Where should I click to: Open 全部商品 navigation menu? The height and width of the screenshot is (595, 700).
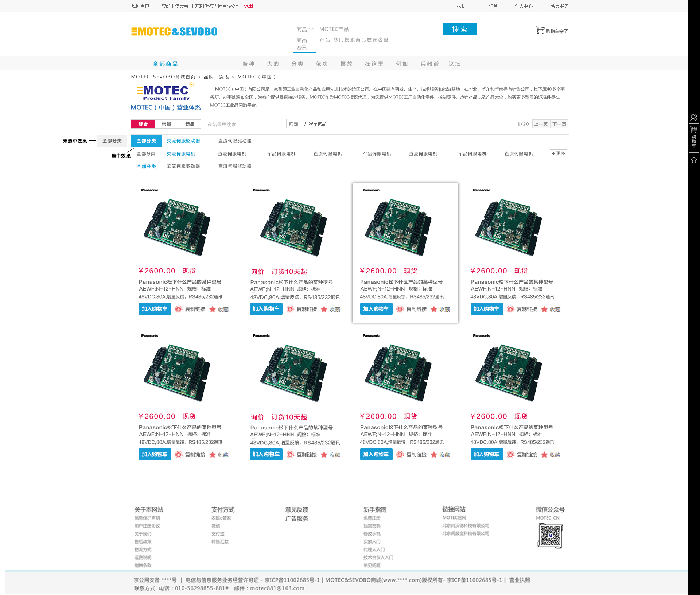pyautogui.click(x=165, y=64)
